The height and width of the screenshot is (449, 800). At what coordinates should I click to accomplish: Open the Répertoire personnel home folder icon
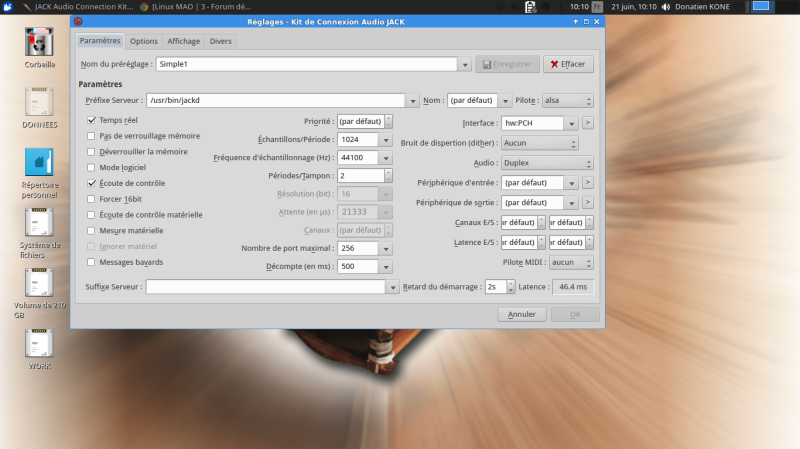coord(39,163)
